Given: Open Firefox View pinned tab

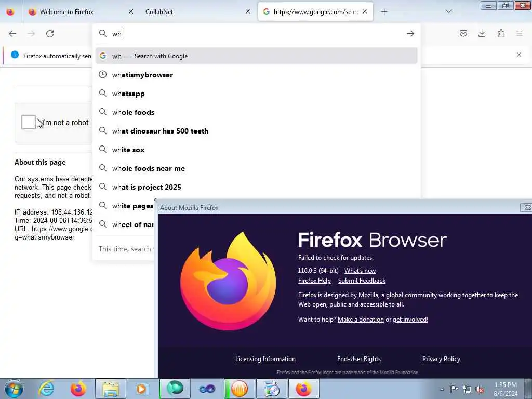Looking at the screenshot, I should coord(10,12).
